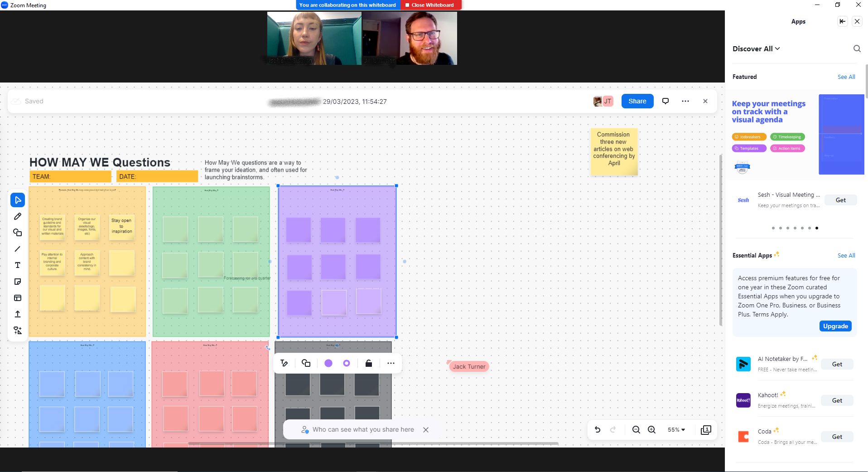
Task: Click See All next to Featured
Action: pos(846,77)
